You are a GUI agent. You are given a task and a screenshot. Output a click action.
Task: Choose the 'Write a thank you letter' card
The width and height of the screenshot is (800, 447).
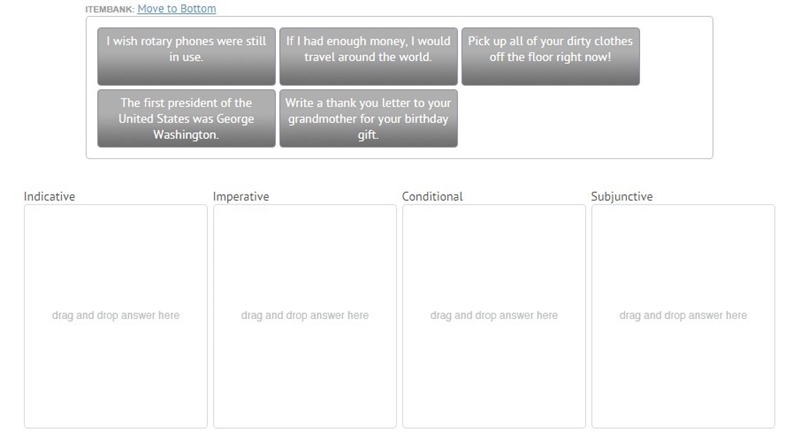[x=368, y=118]
